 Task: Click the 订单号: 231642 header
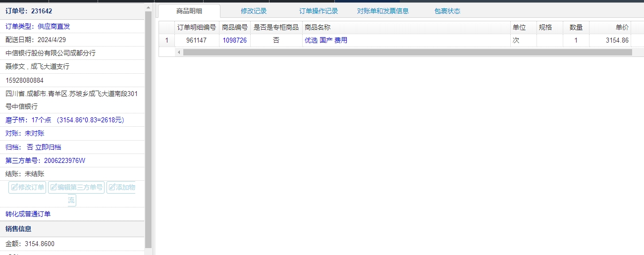[29, 11]
